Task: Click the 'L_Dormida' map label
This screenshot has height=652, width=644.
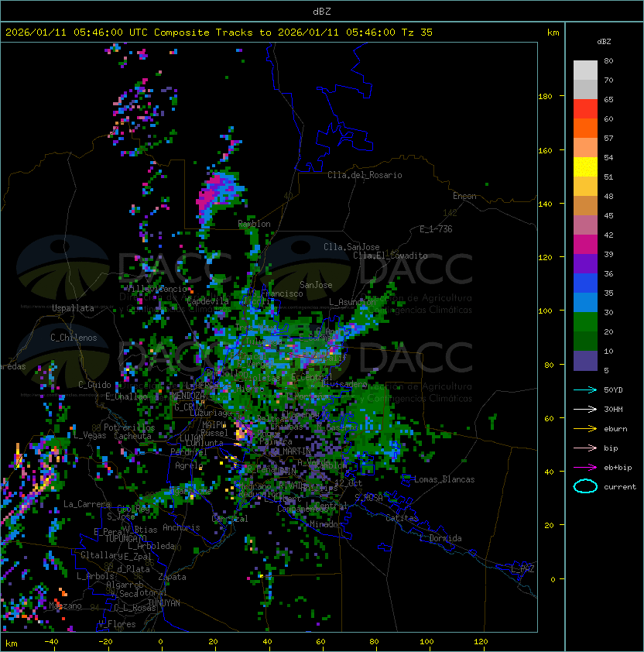Action: (x=440, y=538)
